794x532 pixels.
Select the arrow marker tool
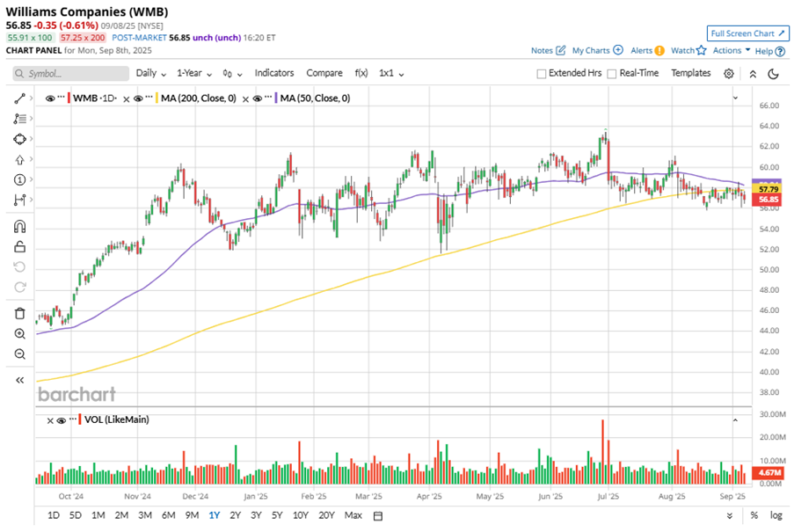[x=19, y=160]
